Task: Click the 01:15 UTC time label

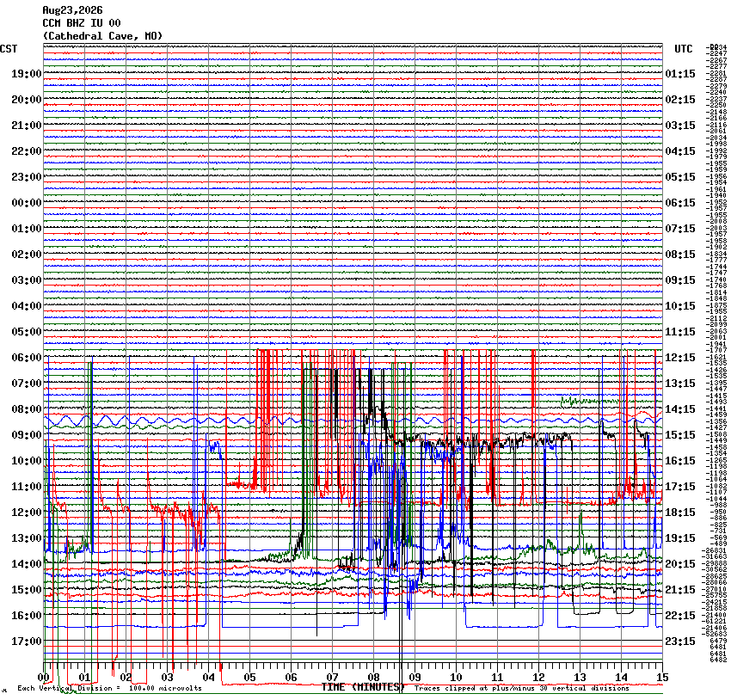Action: (x=680, y=74)
